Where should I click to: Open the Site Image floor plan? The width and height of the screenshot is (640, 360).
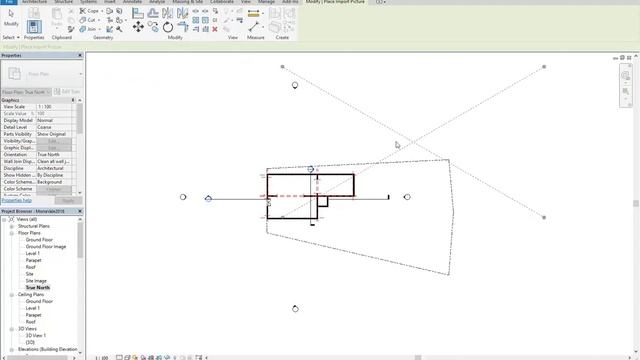pos(36,281)
